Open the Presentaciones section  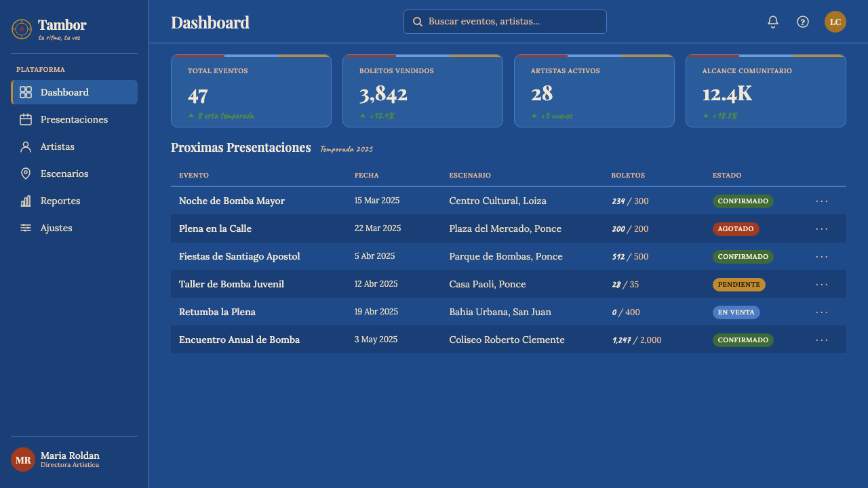pyautogui.click(x=75, y=119)
